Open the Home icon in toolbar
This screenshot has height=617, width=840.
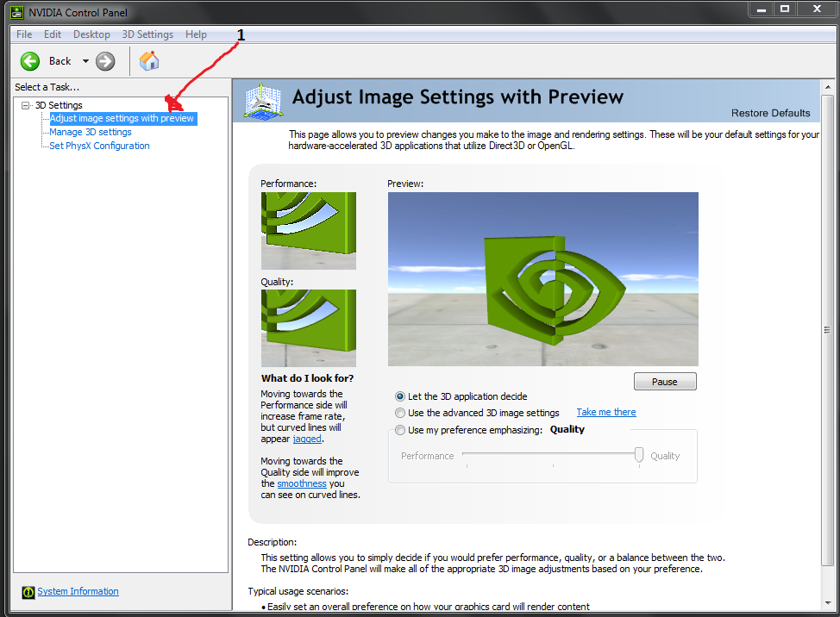149,60
